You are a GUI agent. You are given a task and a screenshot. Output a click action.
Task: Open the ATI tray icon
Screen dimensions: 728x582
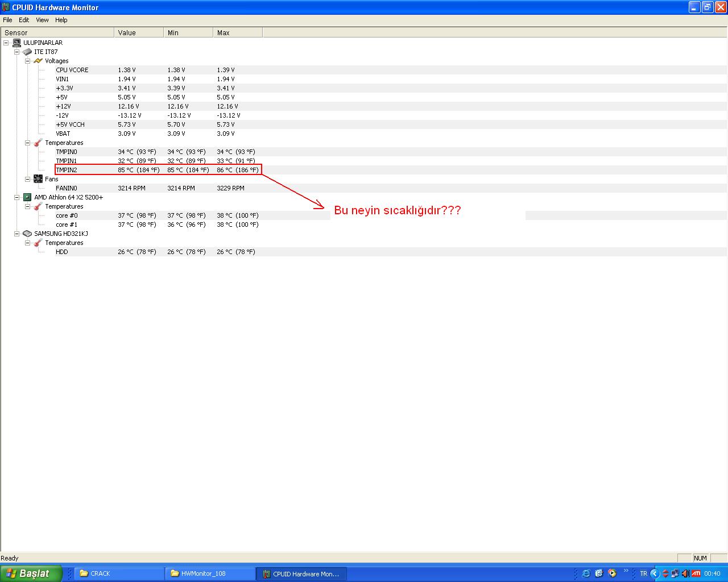point(696,573)
